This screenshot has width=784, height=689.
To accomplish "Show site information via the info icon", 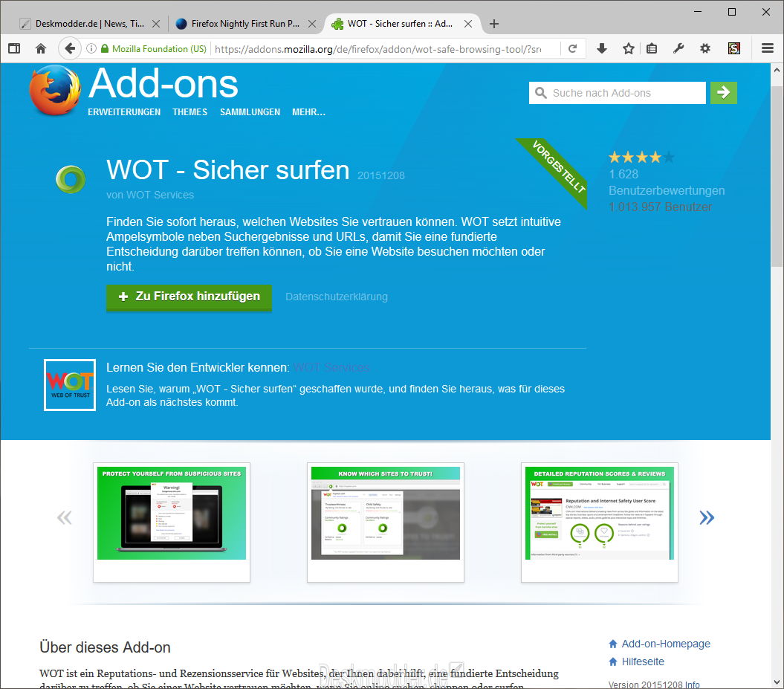I will click(91, 48).
